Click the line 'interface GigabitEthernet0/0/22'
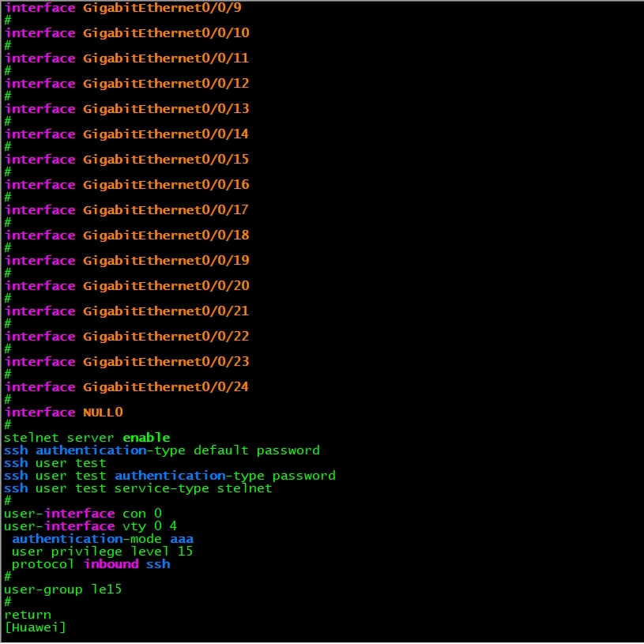The height and width of the screenshot is (644, 644). 127,337
